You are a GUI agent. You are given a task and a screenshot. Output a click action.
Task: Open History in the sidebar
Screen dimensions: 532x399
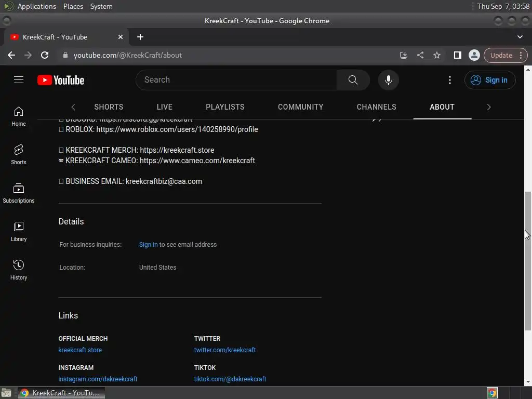pos(19,270)
